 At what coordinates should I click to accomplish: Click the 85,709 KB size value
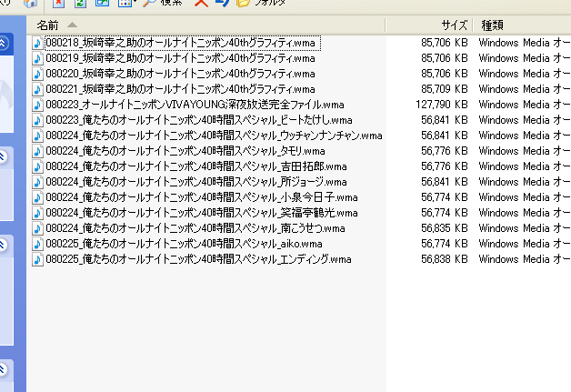point(445,89)
